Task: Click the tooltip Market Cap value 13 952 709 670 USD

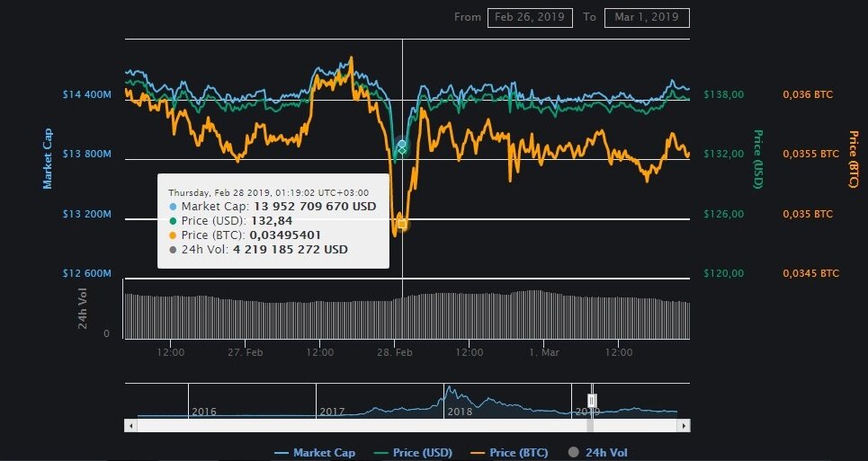Action: tap(315, 207)
